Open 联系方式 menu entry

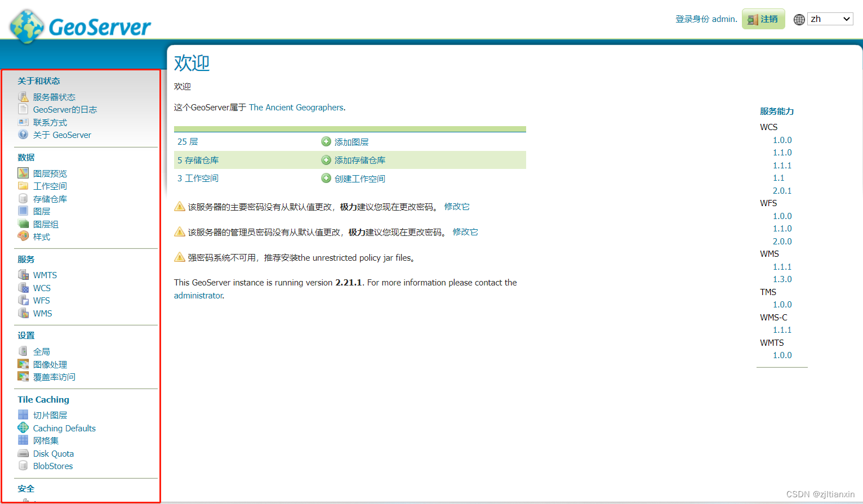pos(50,122)
